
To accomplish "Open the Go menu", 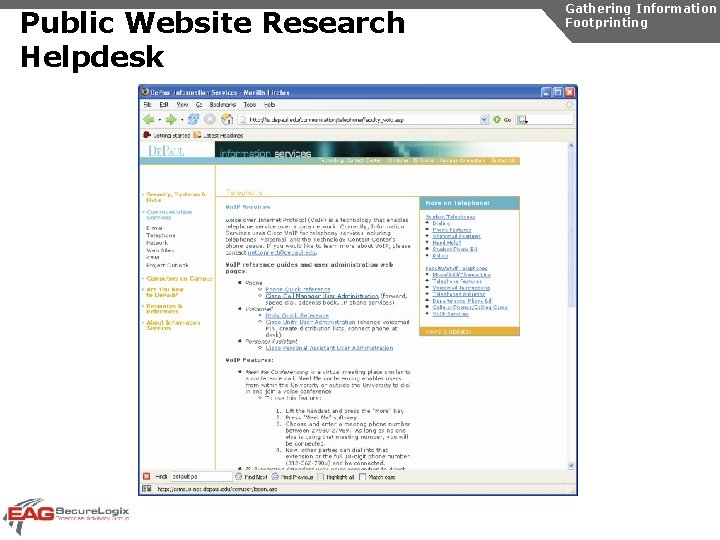I will (199, 105).
